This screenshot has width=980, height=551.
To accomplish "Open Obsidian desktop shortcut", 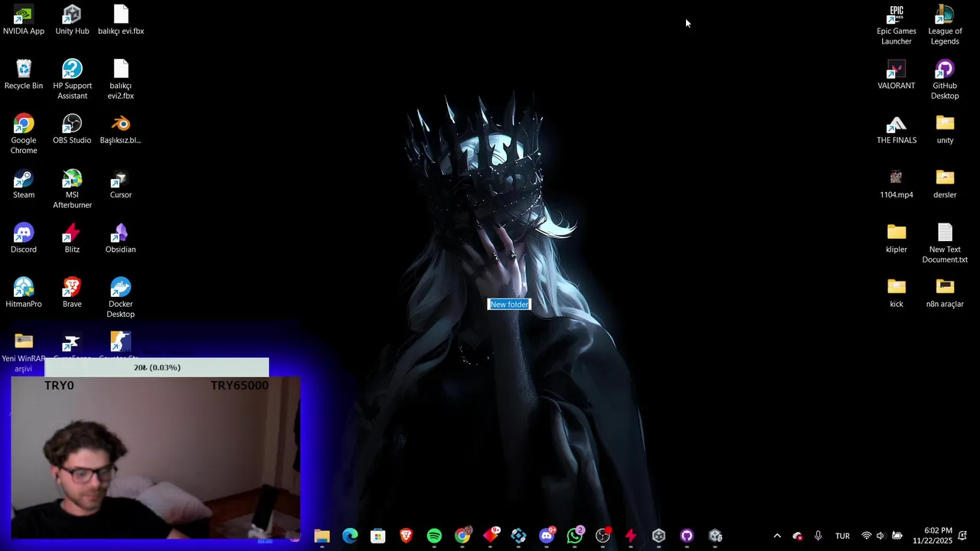I will coord(121,239).
